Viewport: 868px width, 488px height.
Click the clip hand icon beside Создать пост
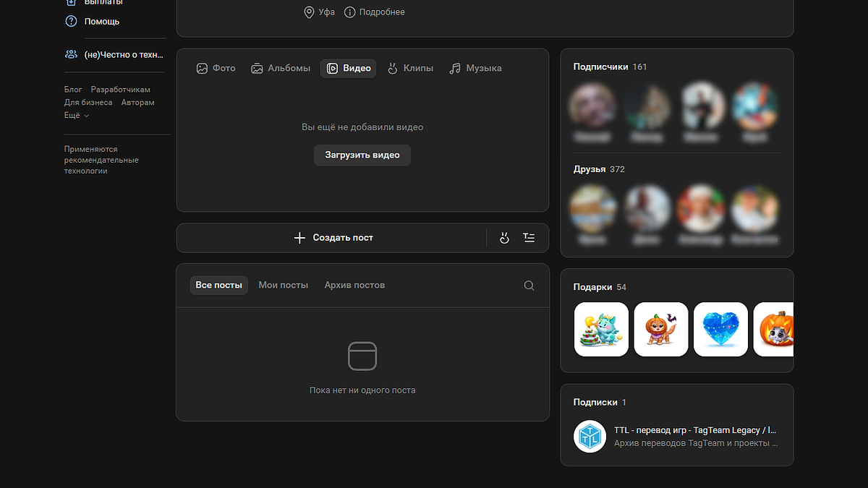pos(505,238)
